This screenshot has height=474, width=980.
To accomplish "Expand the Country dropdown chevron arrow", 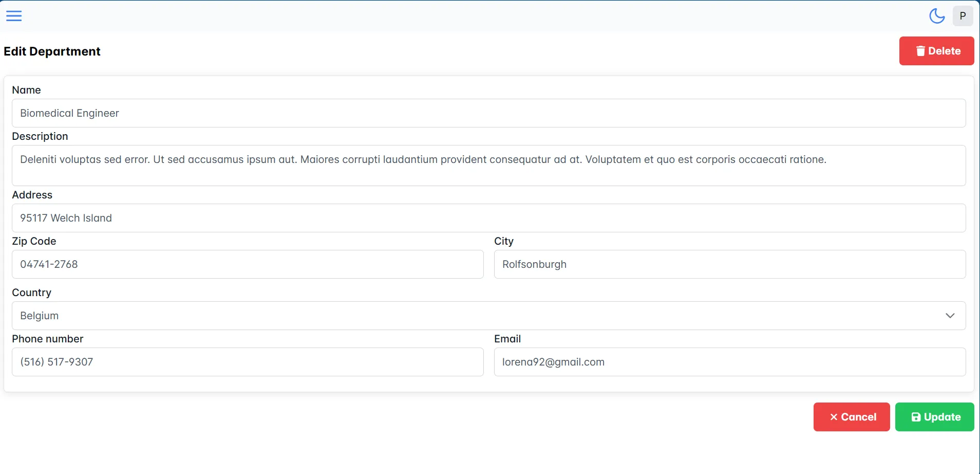I will coord(950,316).
